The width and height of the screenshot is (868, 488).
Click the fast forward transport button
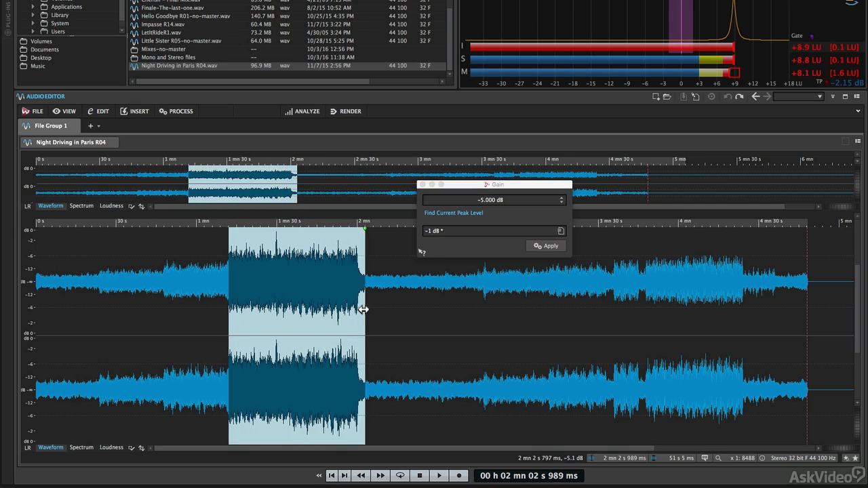point(380,476)
